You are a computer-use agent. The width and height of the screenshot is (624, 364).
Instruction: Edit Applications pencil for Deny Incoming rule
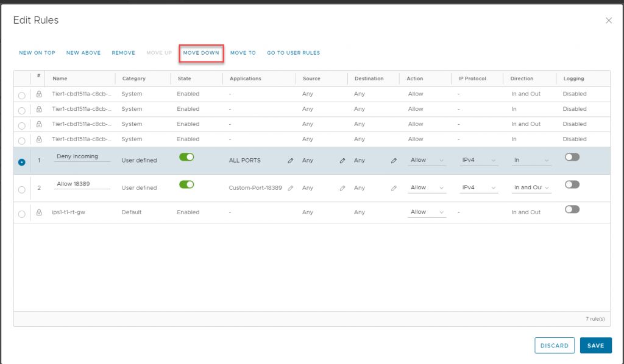tap(291, 161)
